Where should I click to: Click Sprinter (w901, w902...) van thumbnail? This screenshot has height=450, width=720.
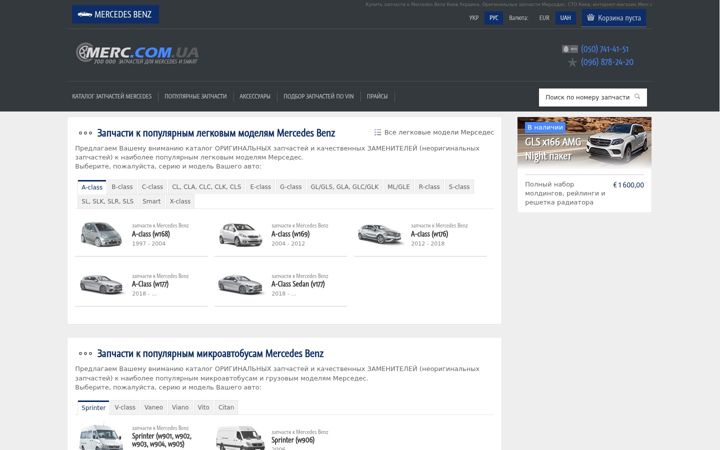pos(101,438)
